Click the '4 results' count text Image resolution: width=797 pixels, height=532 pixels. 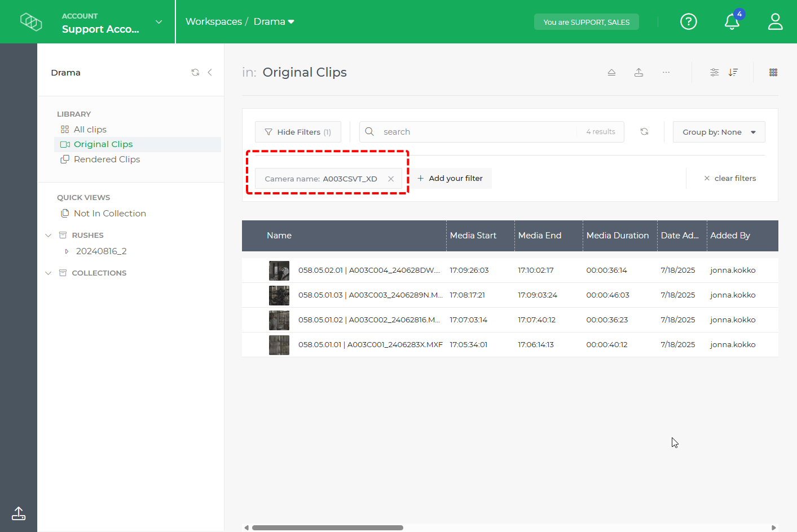[601, 132]
